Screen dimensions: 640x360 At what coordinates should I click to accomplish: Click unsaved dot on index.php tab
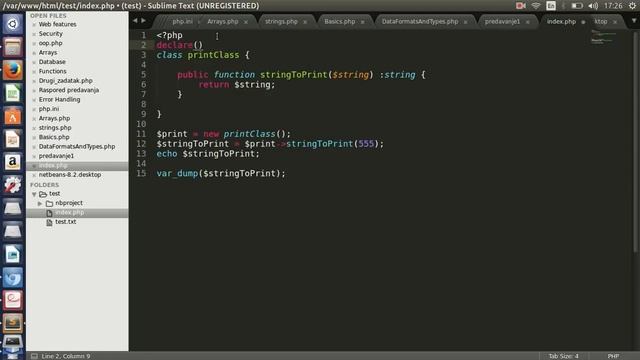click(583, 22)
